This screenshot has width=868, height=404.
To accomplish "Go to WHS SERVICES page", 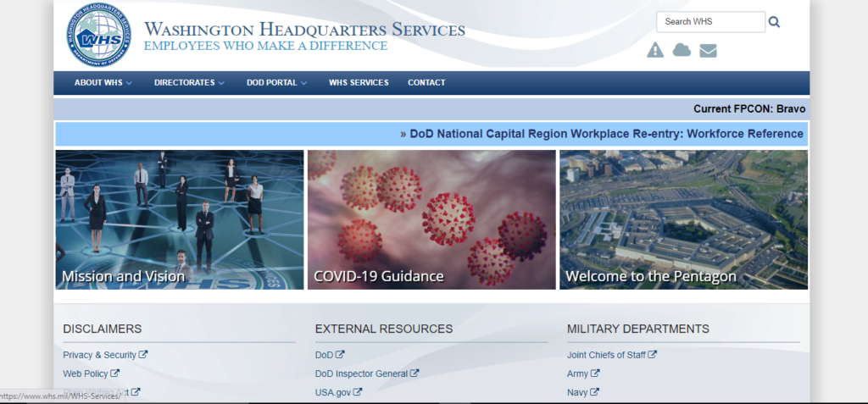I will (359, 82).
